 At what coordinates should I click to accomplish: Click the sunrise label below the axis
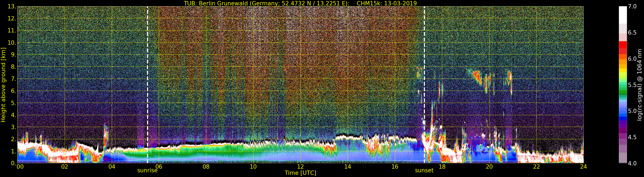coord(147,171)
